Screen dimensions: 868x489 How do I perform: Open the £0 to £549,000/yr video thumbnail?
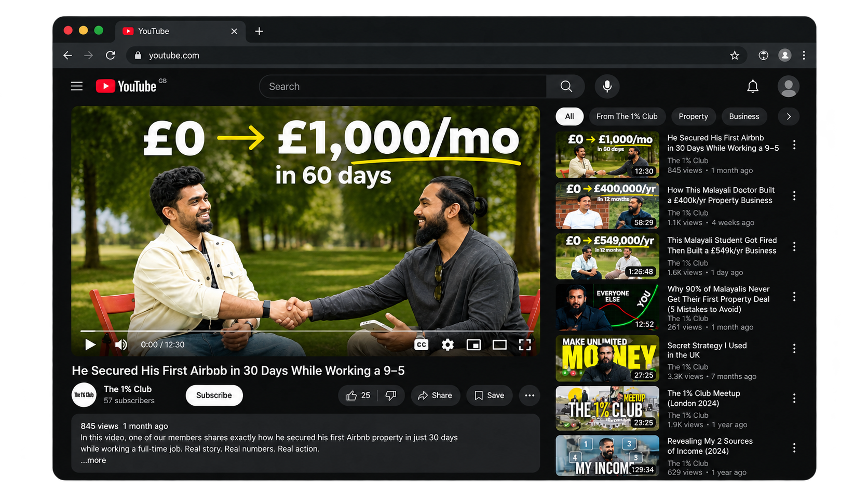click(x=607, y=256)
